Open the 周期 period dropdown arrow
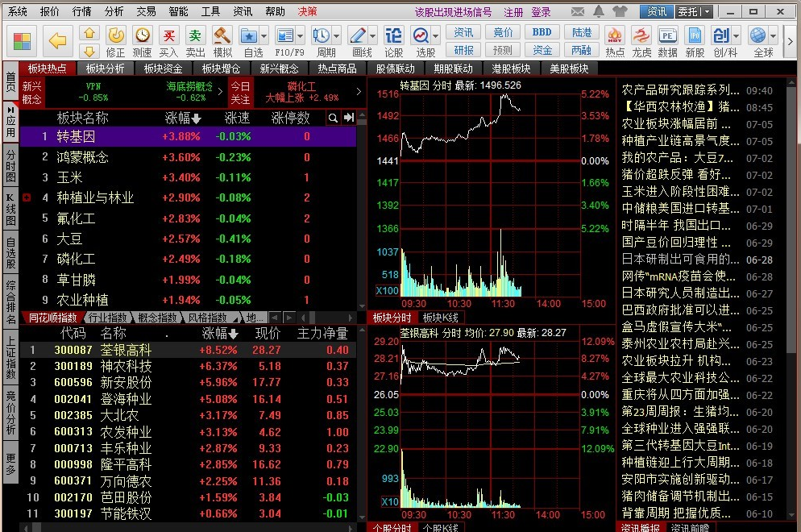801x532 pixels. click(x=335, y=36)
